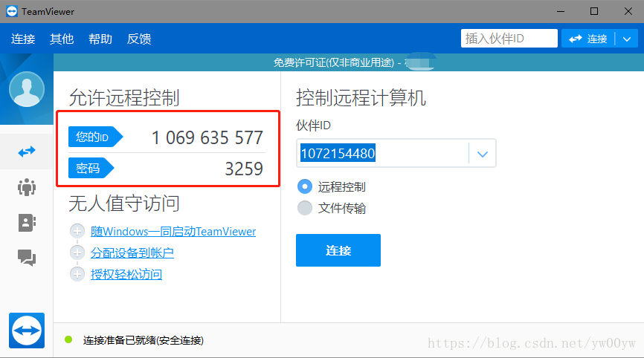Image resolution: width=644 pixels, height=358 pixels.
Task: Open the 反馈 menu
Action: pyautogui.click(x=139, y=39)
